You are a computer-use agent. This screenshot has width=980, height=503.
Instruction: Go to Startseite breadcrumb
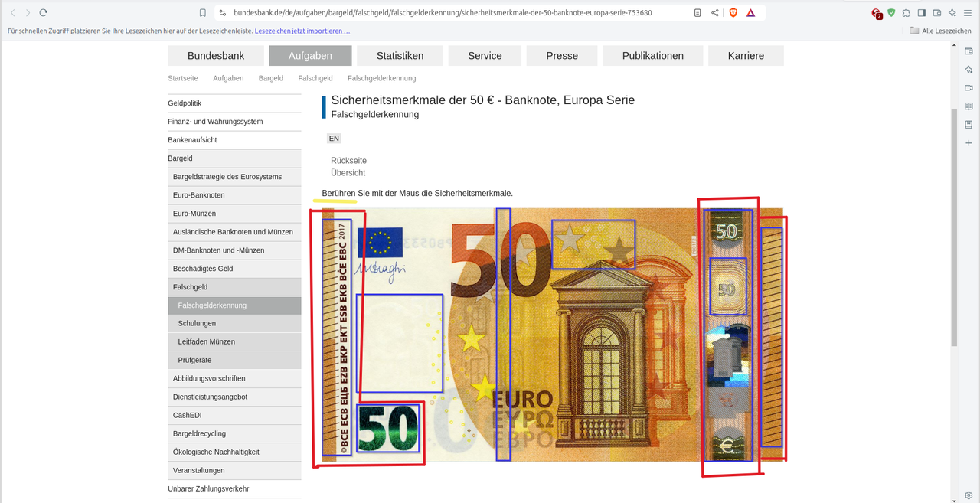pos(183,78)
